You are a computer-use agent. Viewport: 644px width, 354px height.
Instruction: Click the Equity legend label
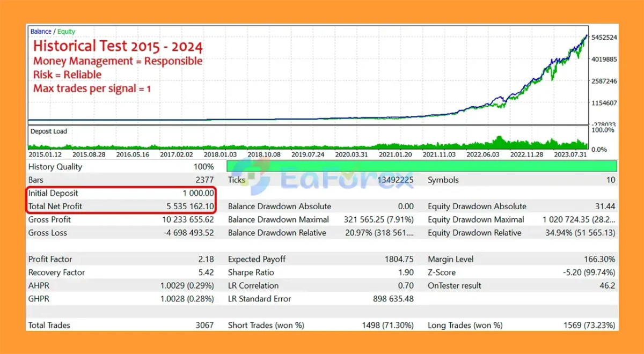tap(67, 32)
